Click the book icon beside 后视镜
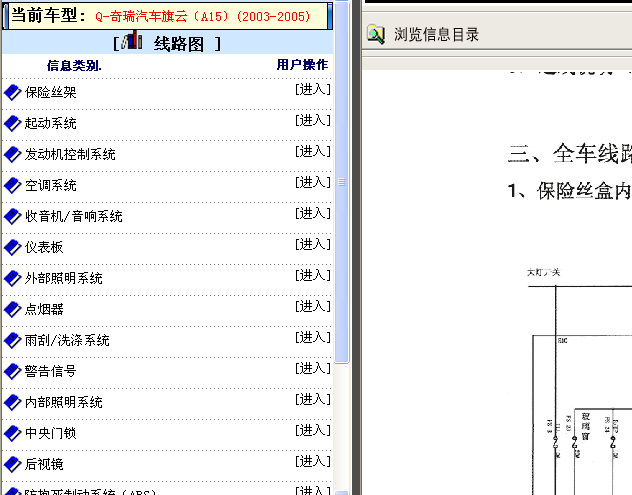The image size is (632, 495). (12, 464)
